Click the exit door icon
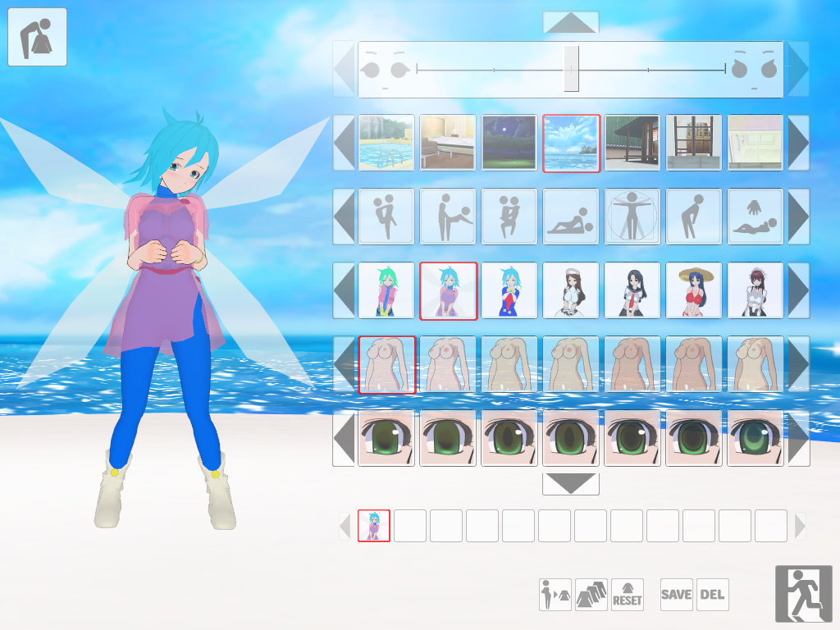This screenshot has height=630, width=840. (x=803, y=593)
